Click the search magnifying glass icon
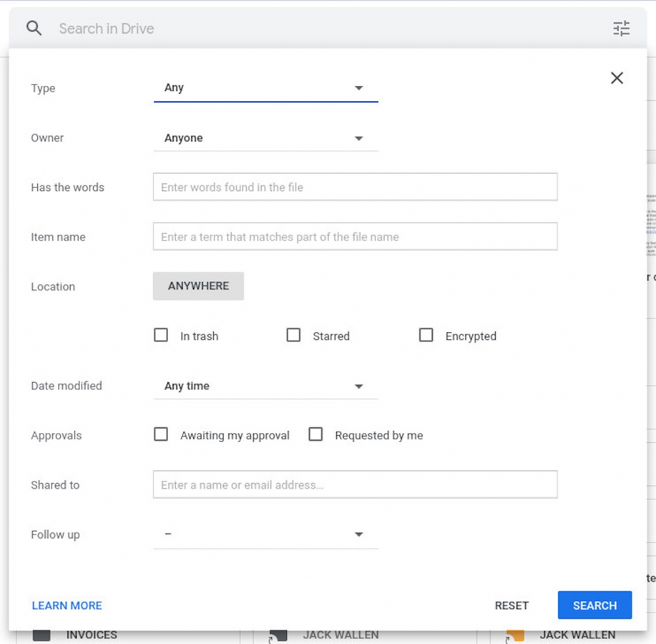The width and height of the screenshot is (656, 644). 34,29
